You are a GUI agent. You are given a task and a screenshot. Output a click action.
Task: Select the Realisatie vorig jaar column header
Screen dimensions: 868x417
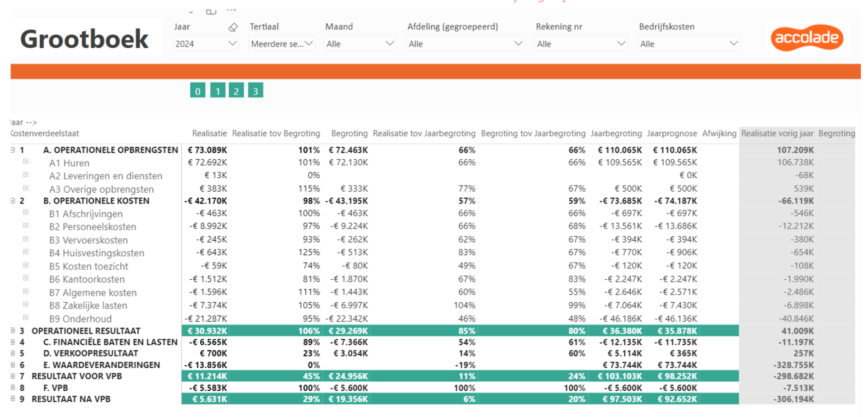tap(777, 133)
